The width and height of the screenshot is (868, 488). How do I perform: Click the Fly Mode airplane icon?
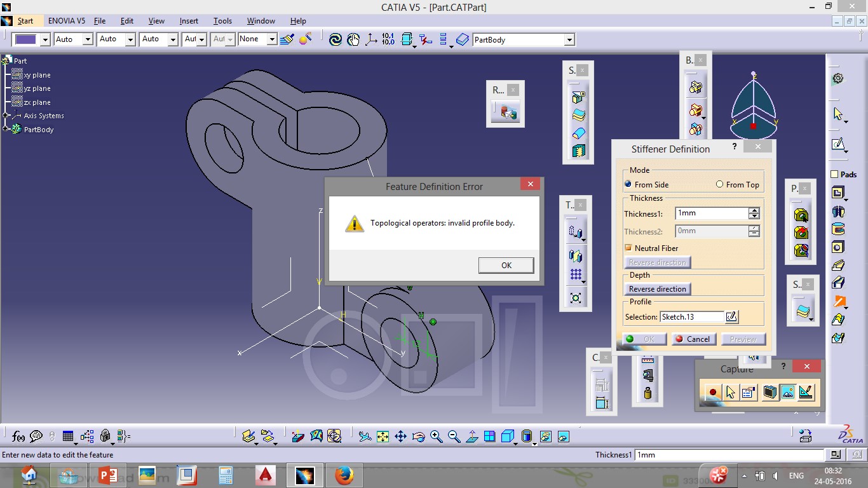365,436
